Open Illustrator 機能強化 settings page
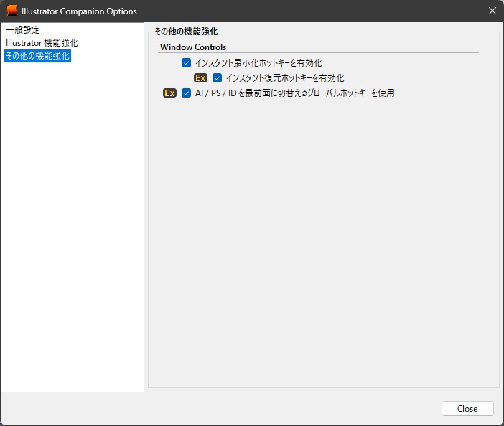 (42, 43)
